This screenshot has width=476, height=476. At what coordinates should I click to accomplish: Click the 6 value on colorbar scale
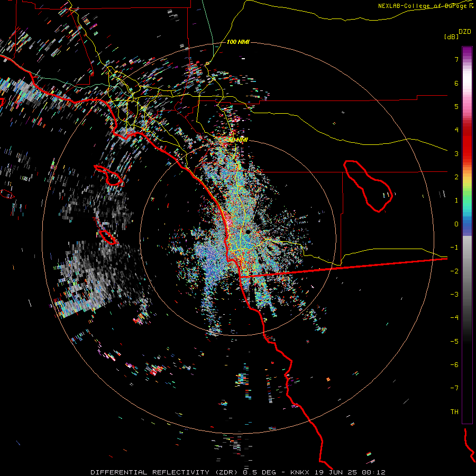pyautogui.click(x=456, y=83)
